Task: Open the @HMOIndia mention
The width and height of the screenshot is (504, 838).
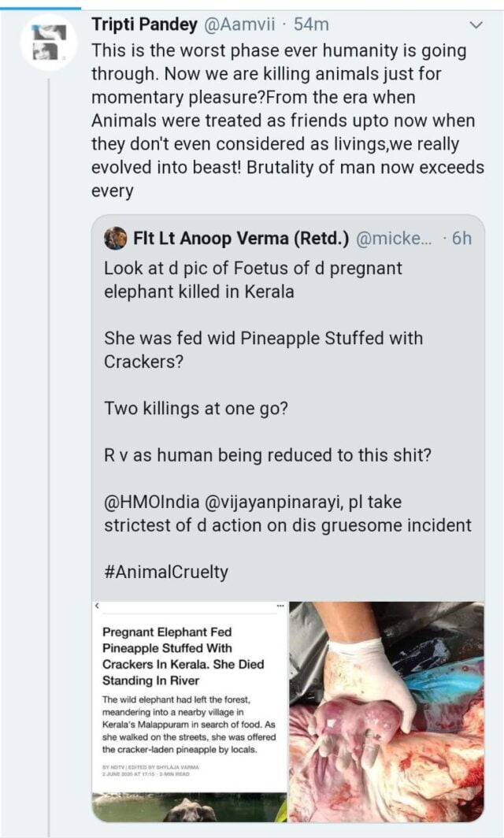Action: (x=157, y=502)
